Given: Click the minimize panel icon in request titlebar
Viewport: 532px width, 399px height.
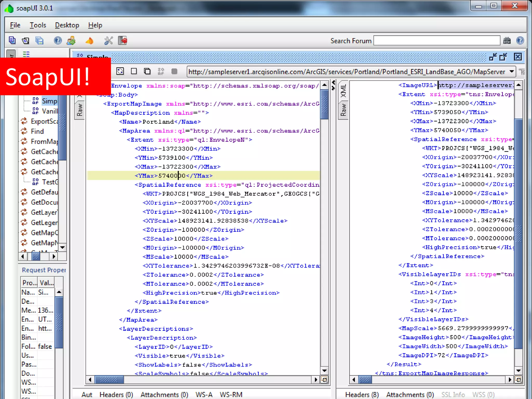Looking at the screenshot, I should click(x=493, y=57).
